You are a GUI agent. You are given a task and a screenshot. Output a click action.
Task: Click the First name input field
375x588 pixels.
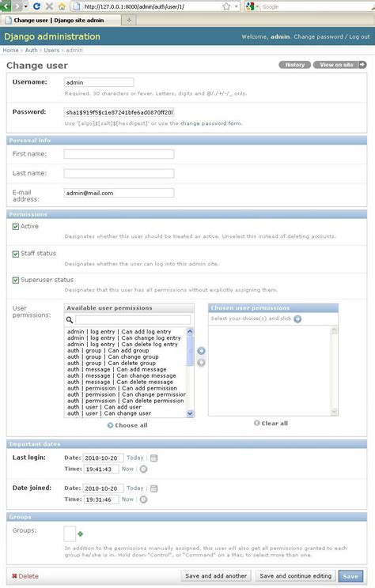click(x=119, y=154)
